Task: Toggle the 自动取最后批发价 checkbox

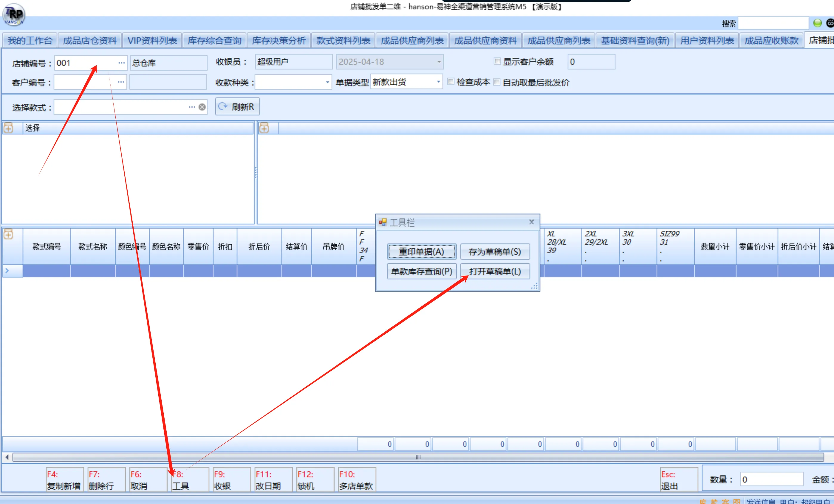Action: tap(497, 82)
